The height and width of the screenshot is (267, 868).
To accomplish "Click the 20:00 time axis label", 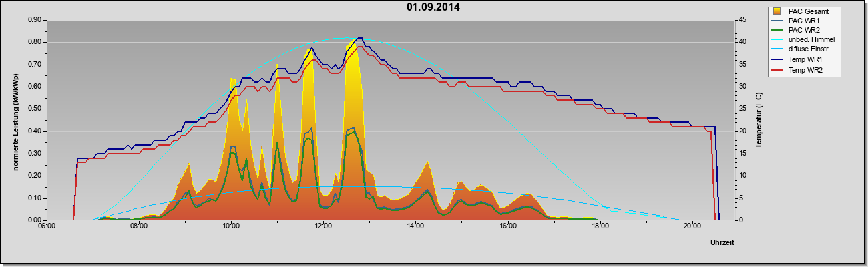I will (692, 226).
